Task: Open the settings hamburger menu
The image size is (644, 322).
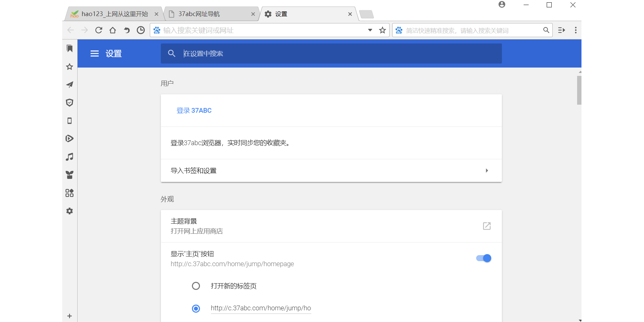Action: pyautogui.click(x=95, y=53)
